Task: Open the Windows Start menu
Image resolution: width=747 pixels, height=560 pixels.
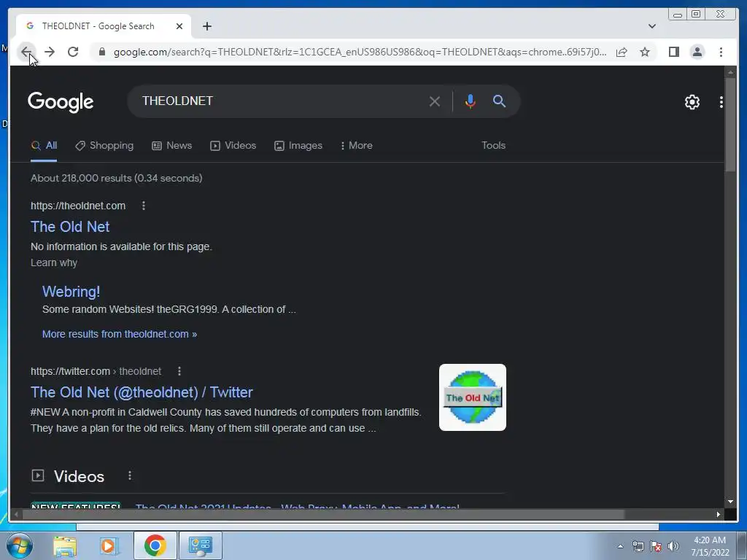Action: (x=19, y=545)
